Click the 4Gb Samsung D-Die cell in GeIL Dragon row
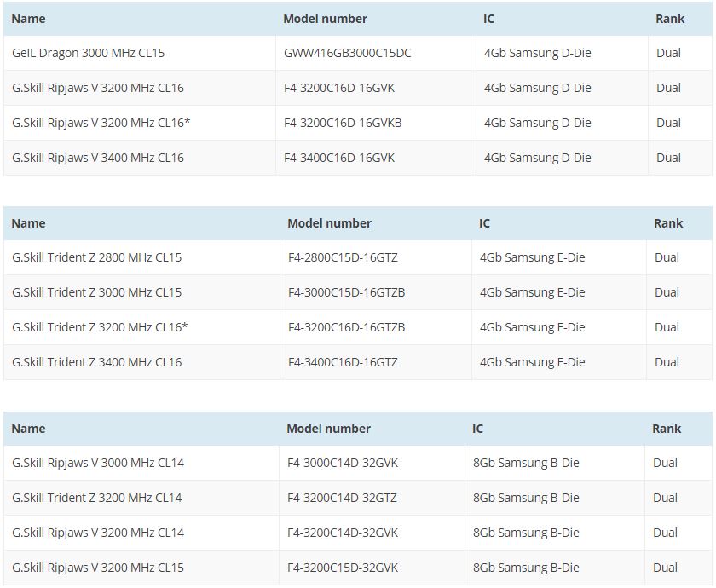The image size is (716, 588). tap(537, 53)
